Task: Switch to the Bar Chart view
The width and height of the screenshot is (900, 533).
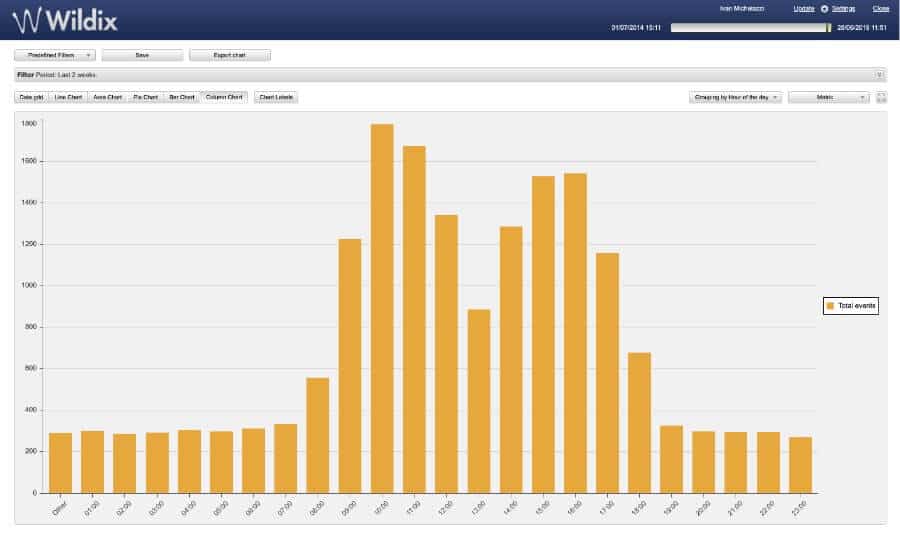Action: (181, 97)
